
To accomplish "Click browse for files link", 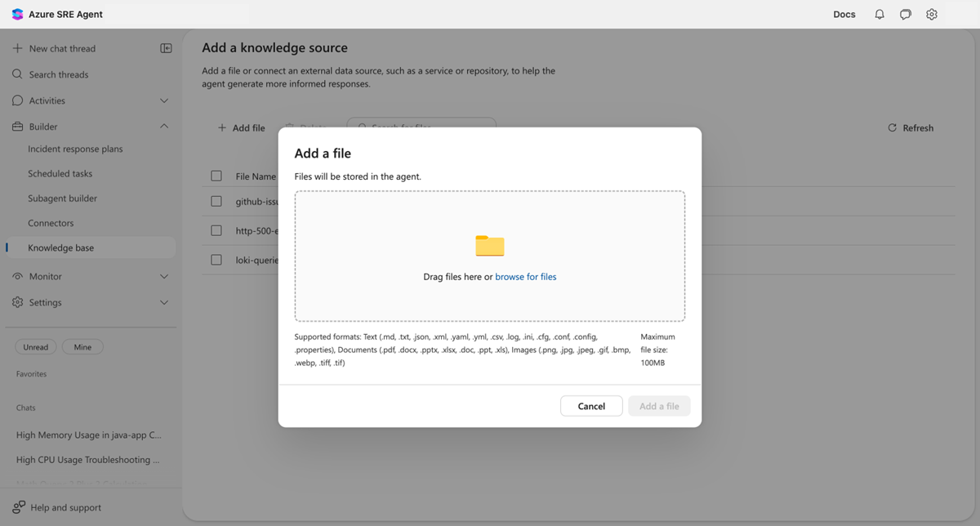I will tap(525, 276).
